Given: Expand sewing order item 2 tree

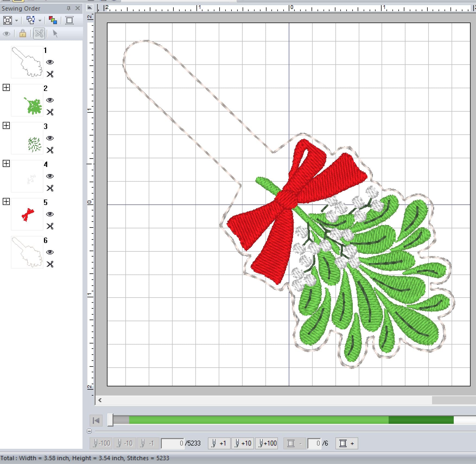Looking at the screenshot, I should (6, 87).
